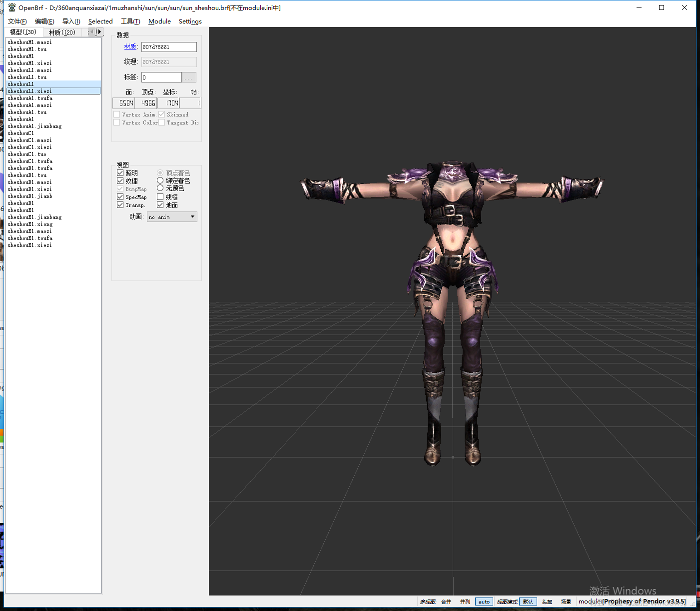Open the 文件(F) menu
This screenshot has height=611, width=700.
coord(17,21)
